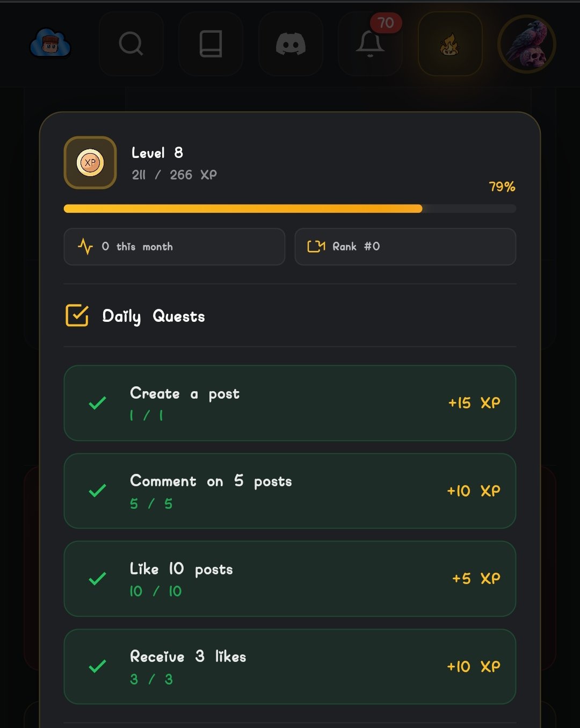Screen dimensions: 580x728
Task: Click the Level 8 heading text
Action: [x=157, y=153]
